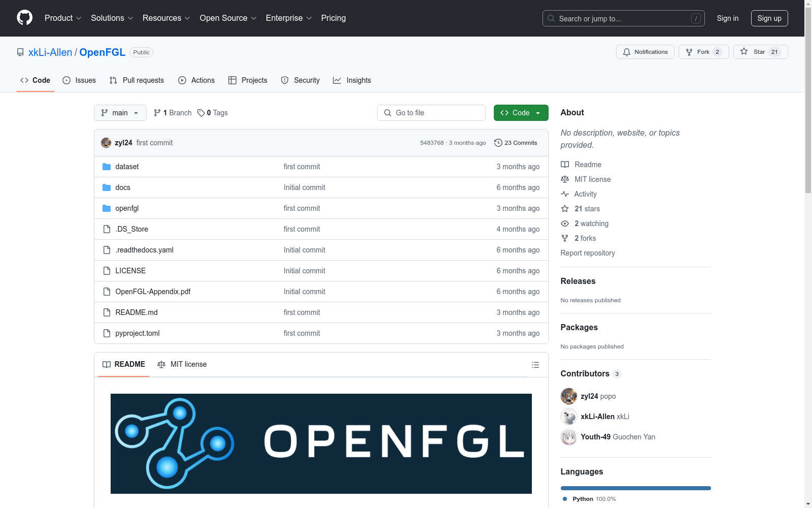Open the Resources dropdown
The image size is (812, 508).
(x=166, y=18)
